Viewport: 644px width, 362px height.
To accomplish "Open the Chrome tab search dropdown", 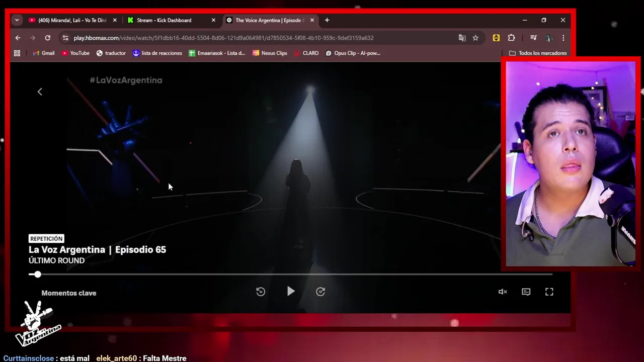I will coord(17,20).
